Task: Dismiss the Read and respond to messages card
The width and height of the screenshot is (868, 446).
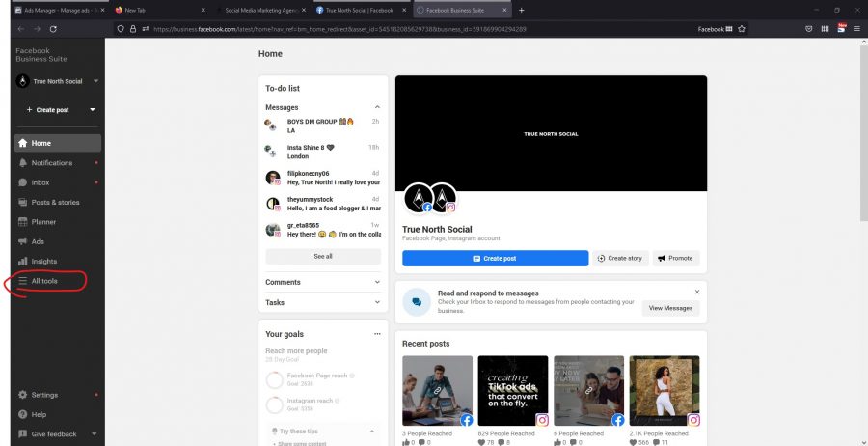Action: pos(697,292)
